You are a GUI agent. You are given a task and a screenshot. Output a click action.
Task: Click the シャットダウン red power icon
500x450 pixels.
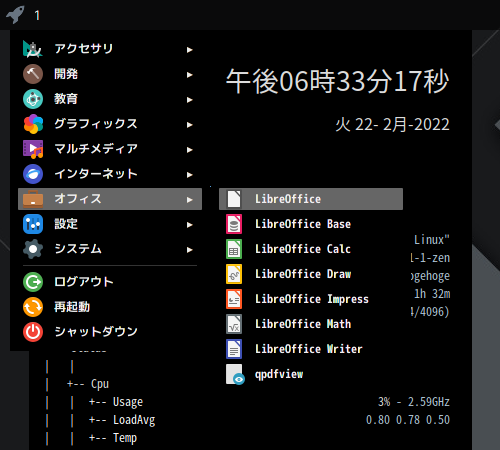coord(33,332)
